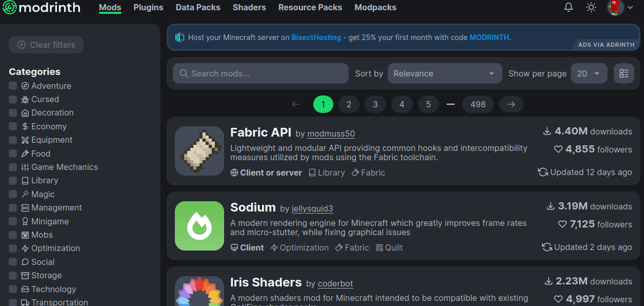Switch results layout using the grid icon

pyautogui.click(x=623, y=73)
